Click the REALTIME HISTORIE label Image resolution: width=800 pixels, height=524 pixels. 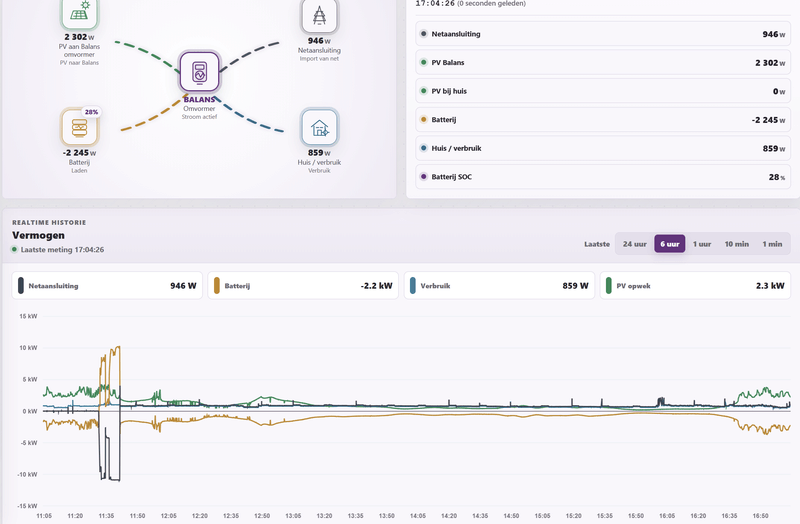coord(49,222)
